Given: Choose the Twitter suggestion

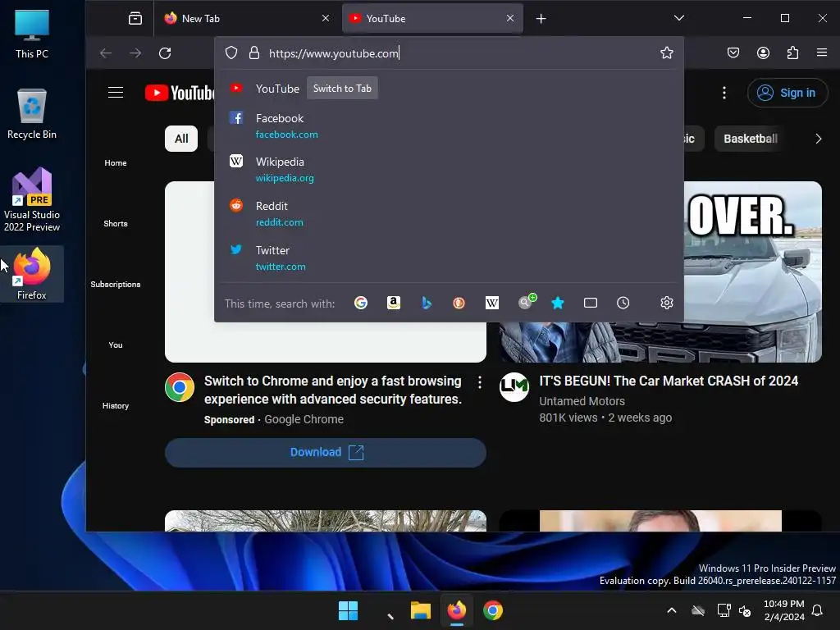Looking at the screenshot, I should [449, 258].
